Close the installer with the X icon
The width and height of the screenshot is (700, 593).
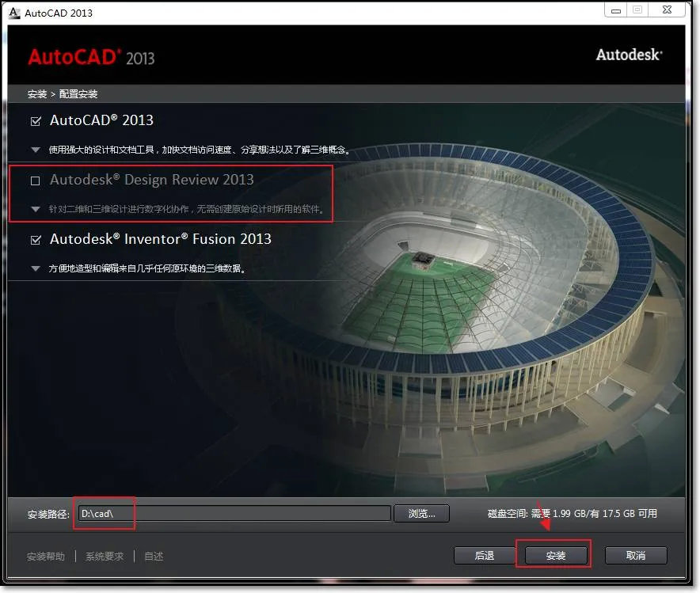click(x=667, y=10)
